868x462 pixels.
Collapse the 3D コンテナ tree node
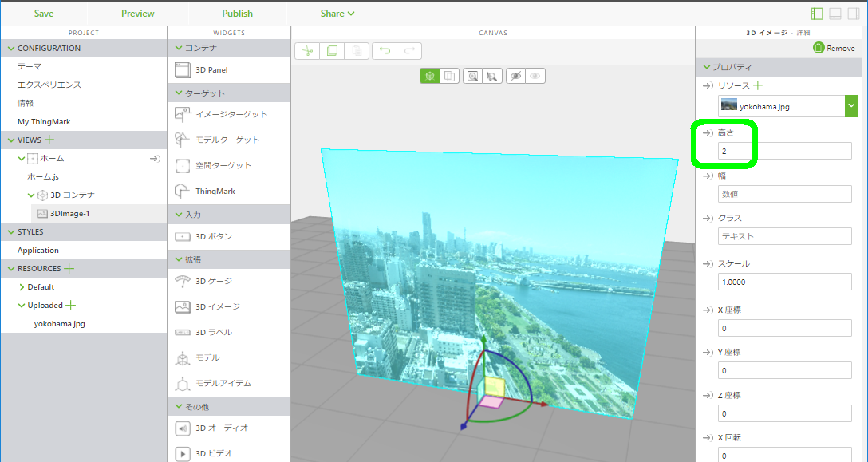(31, 195)
